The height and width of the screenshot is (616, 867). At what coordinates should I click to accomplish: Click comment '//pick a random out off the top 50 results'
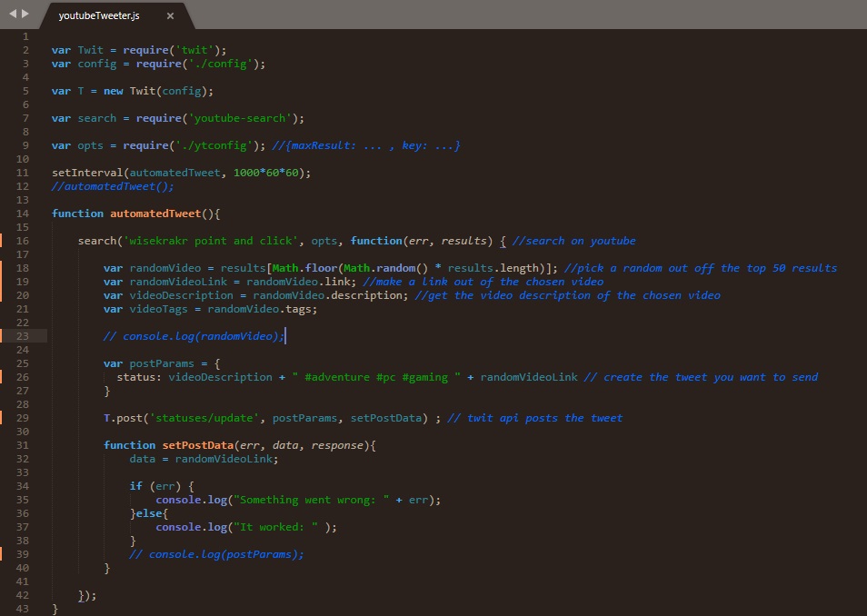(701, 268)
